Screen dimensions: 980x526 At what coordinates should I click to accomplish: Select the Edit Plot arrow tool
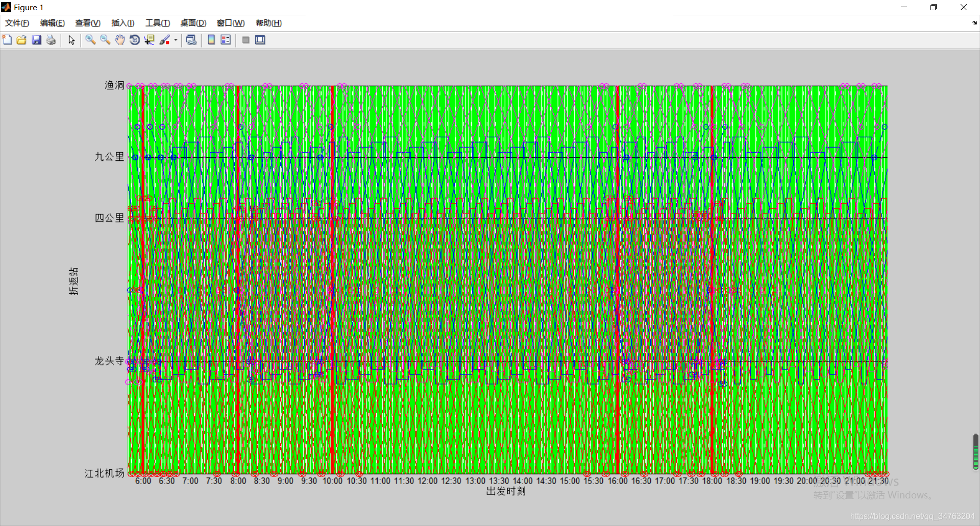[x=71, y=40]
